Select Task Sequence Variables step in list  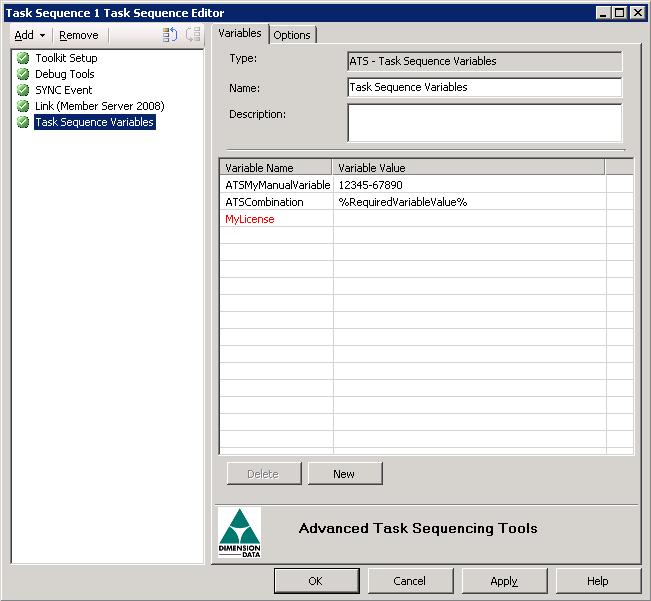pos(95,122)
